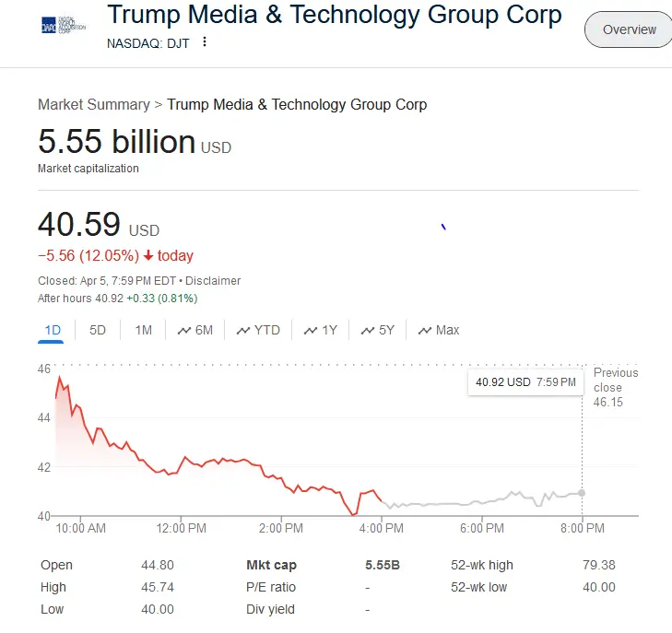Click the 5.55 billion market capitalization value
Image resolution: width=672 pixels, height=633 pixels.
pyautogui.click(x=116, y=142)
